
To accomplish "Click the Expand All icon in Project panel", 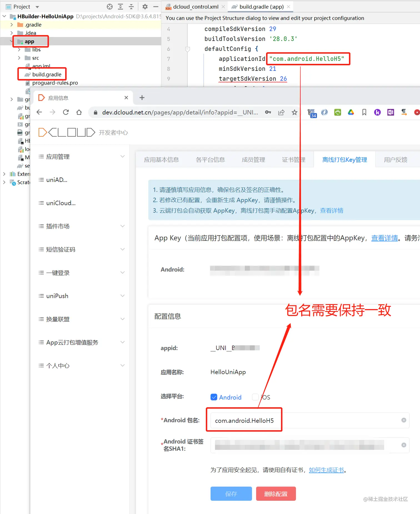I will pyautogui.click(x=121, y=7).
